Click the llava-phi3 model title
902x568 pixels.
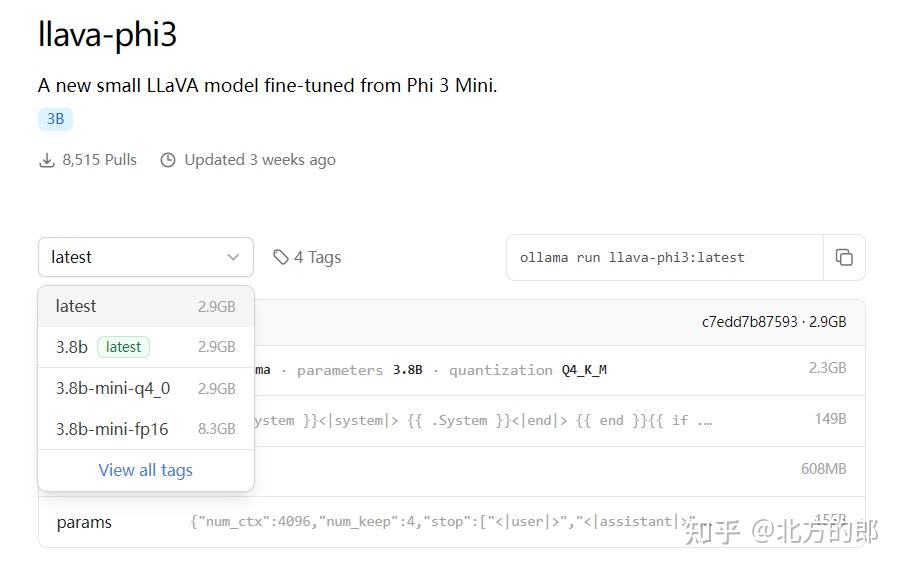(x=107, y=35)
